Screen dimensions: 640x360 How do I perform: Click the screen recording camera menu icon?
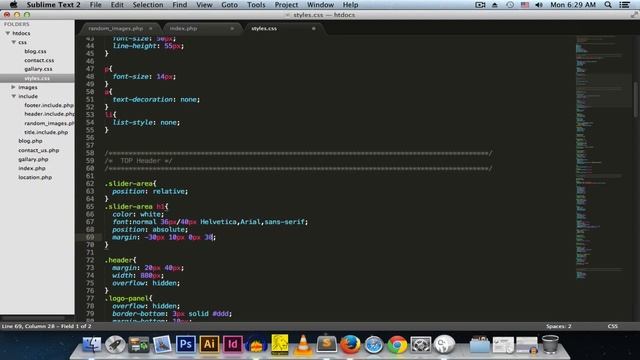point(480,5)
